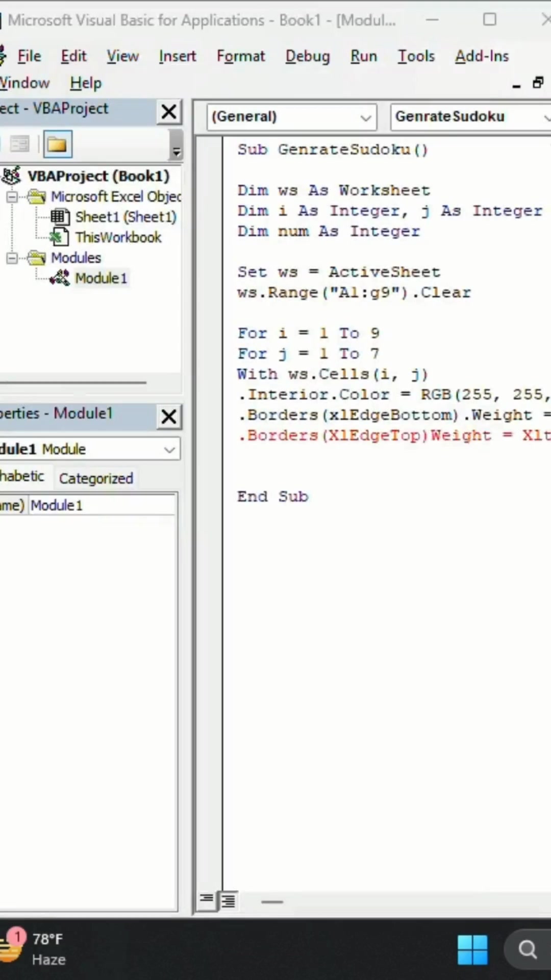Open the Tools menu

(416, 56)
